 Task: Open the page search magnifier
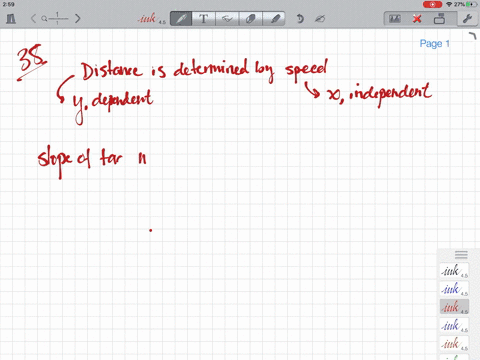[x=44, y=19]
